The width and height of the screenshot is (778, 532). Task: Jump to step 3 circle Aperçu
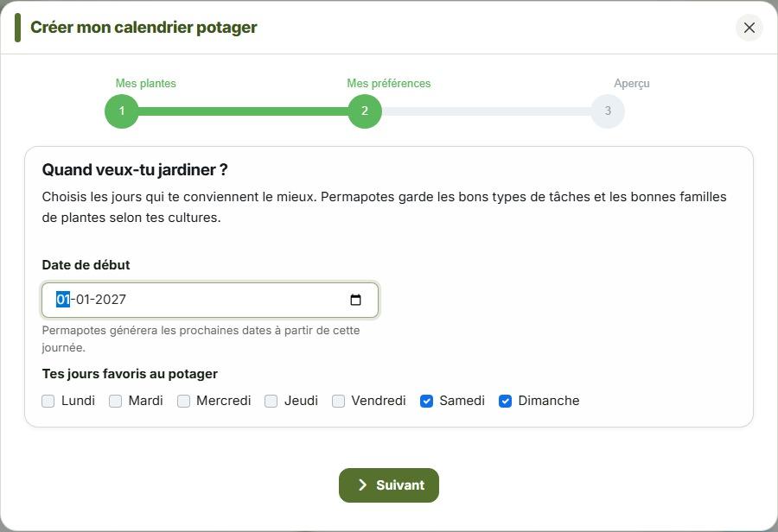(x=608, y=111)
